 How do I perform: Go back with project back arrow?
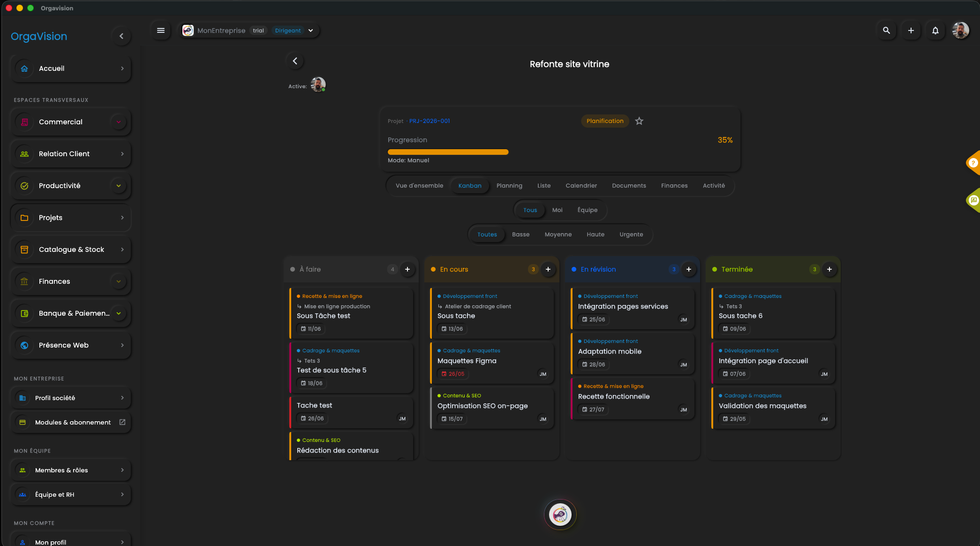(295, 61)
